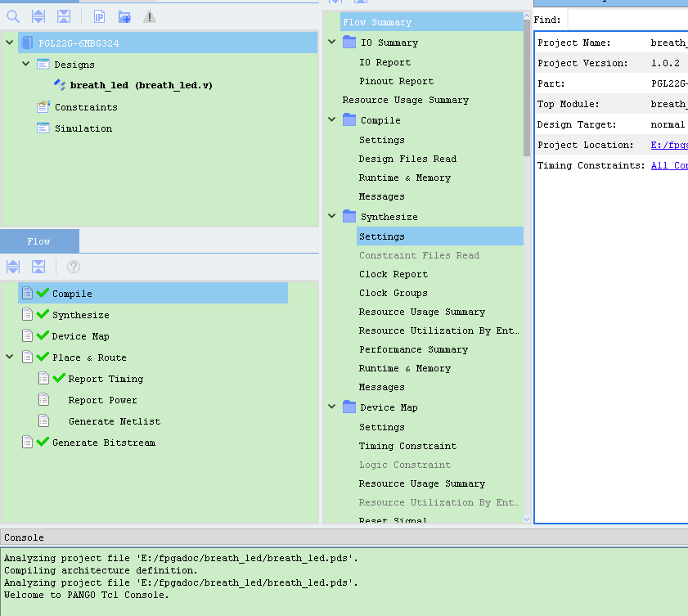
Task: Select the Report Timing flow step
Action: click(106, 379)
